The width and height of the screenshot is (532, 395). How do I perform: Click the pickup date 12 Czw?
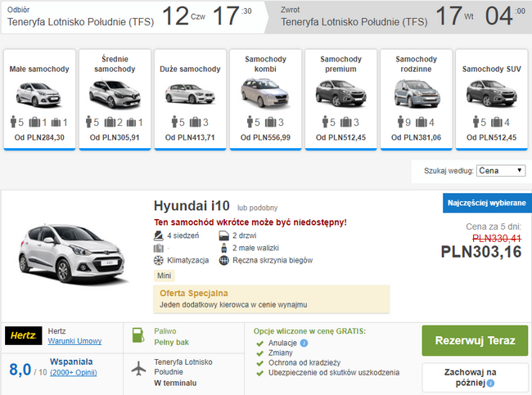[x=184, y=16]
